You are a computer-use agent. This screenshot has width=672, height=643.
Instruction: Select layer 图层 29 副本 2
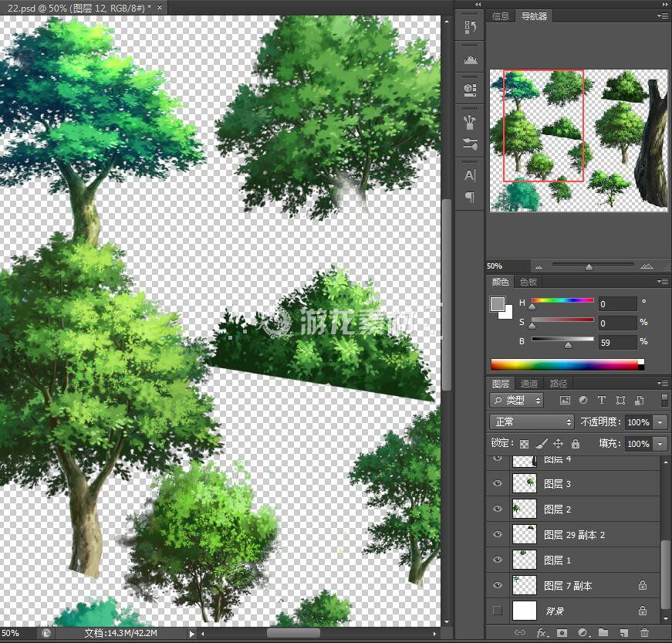click(x=572, y=535)
